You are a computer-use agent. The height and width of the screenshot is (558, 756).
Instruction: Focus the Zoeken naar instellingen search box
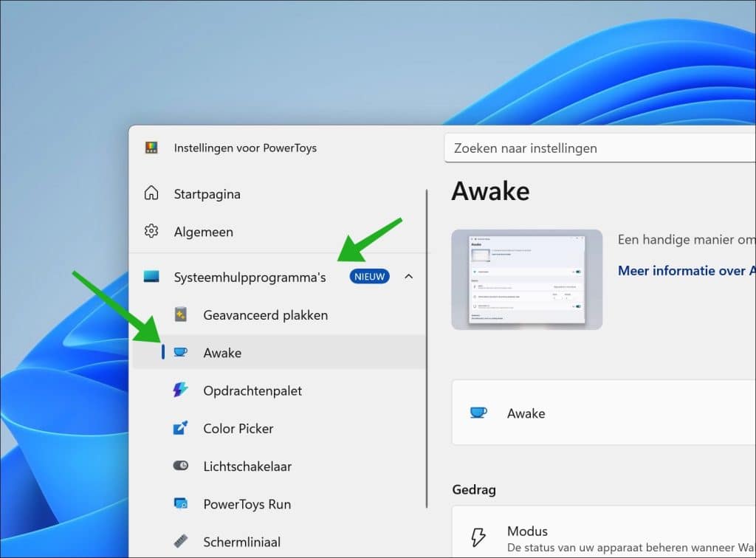600,148
